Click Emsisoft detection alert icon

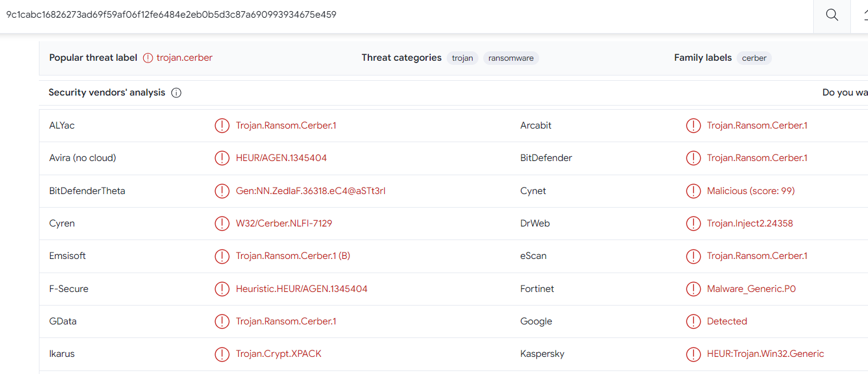tap(222, 256)
